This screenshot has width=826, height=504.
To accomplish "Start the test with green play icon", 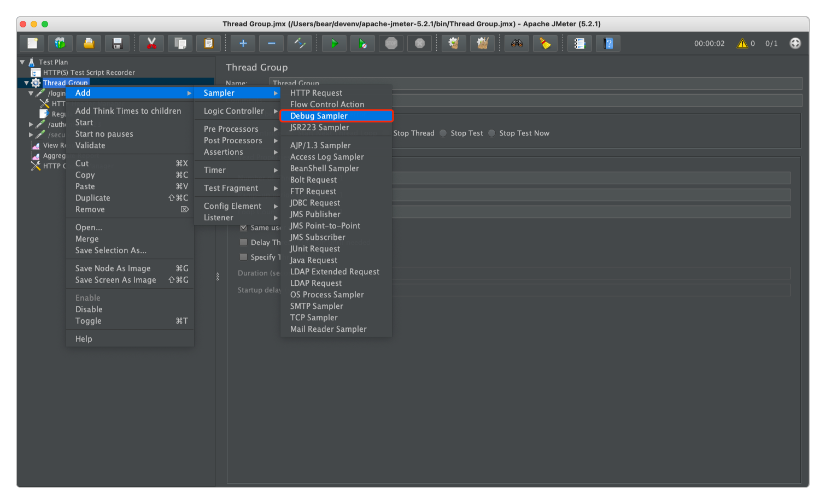I will click(x=334, y=43).
